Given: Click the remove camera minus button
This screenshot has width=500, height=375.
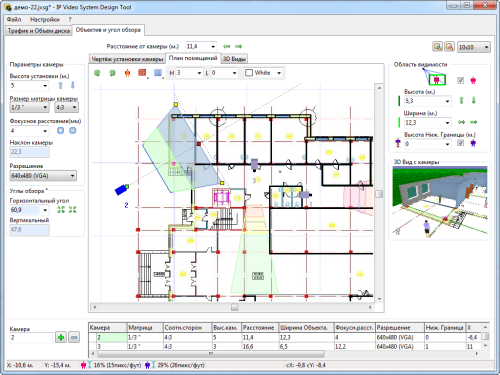Looking at the screenshot, I should tap(74, 337).
